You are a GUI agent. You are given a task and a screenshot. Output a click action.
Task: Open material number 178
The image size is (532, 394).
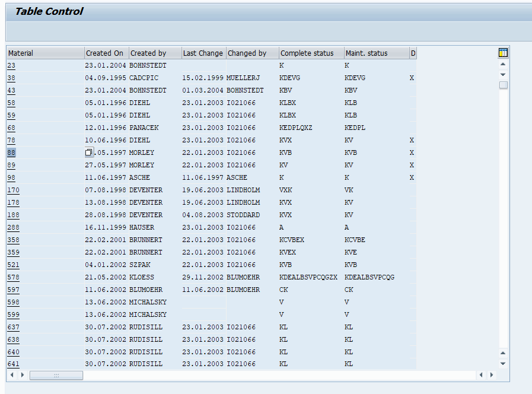click(13, 202)
